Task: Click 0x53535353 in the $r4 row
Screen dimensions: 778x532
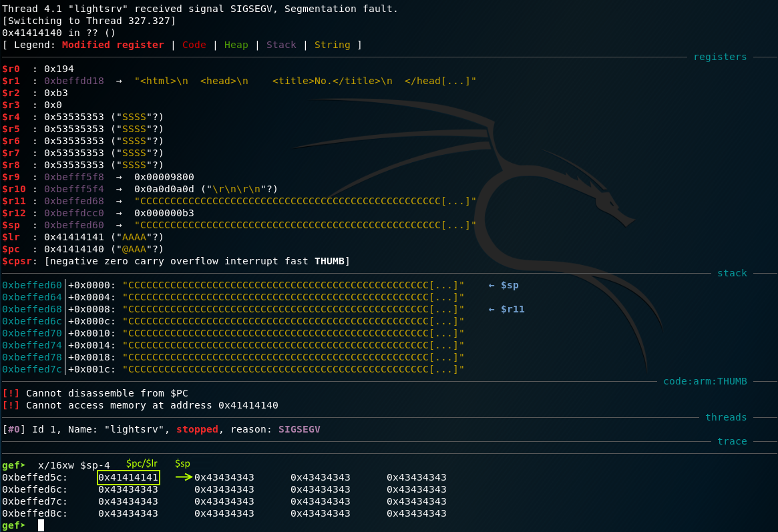Action: pos(74,117)
